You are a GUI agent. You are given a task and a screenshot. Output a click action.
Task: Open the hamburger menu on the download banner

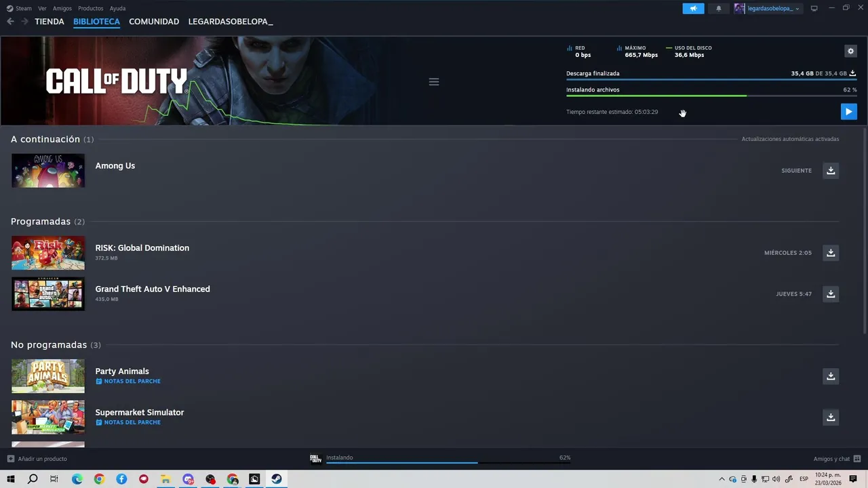tap(434, 81)
